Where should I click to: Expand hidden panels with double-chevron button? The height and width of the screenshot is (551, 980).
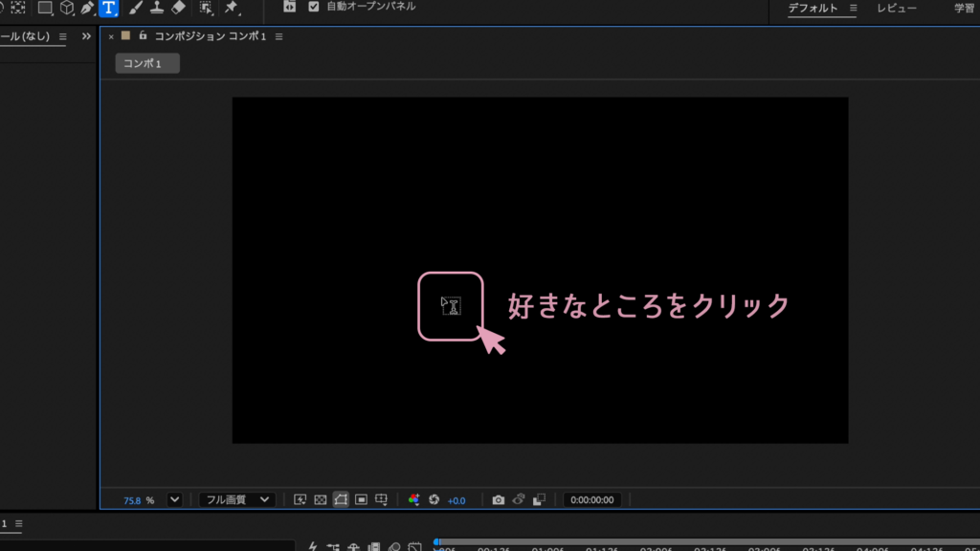pyautogui.click(x=86, y=36)
